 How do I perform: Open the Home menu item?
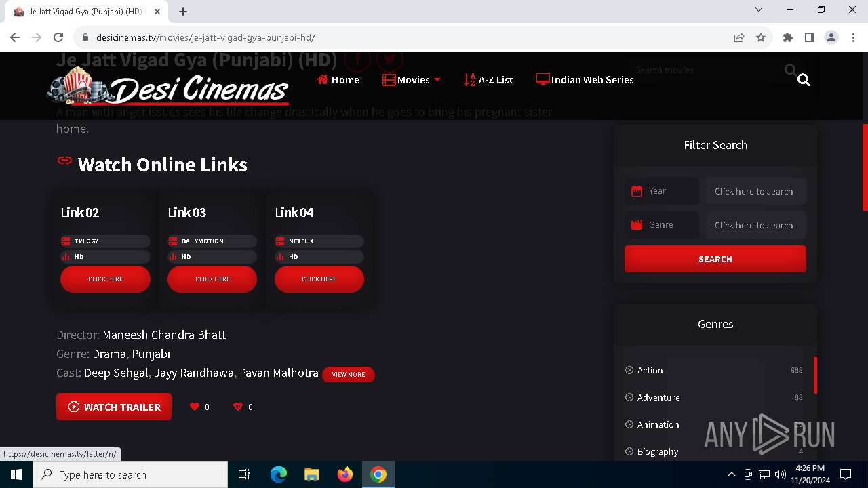coord(338,80)
